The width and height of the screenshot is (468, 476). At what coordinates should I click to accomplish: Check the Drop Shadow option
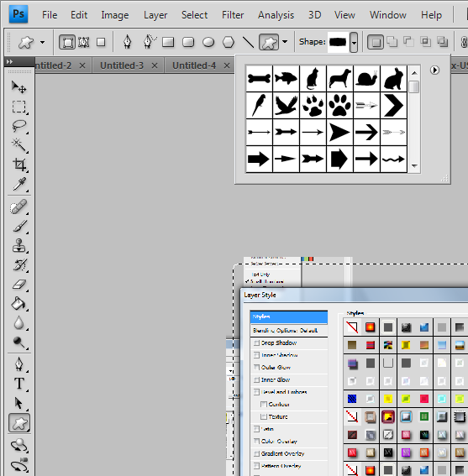pos(257,343)
